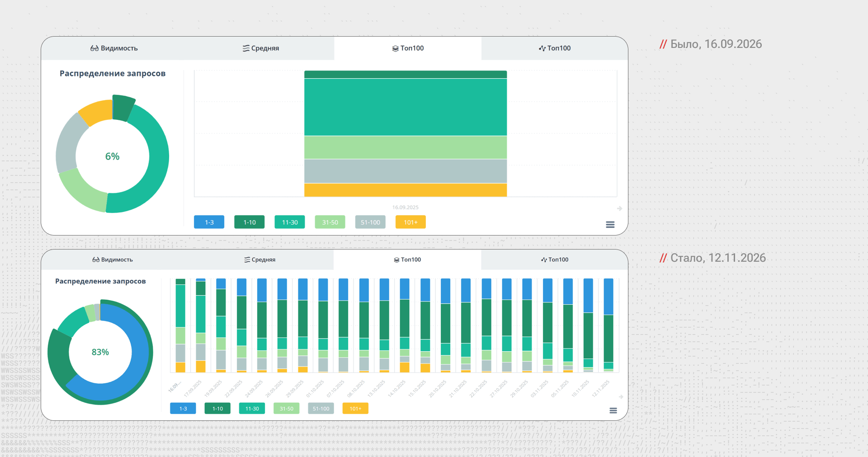Click the 24.09.2025 date label
This screenshot has width=868, height=457.
pos(255,388)
